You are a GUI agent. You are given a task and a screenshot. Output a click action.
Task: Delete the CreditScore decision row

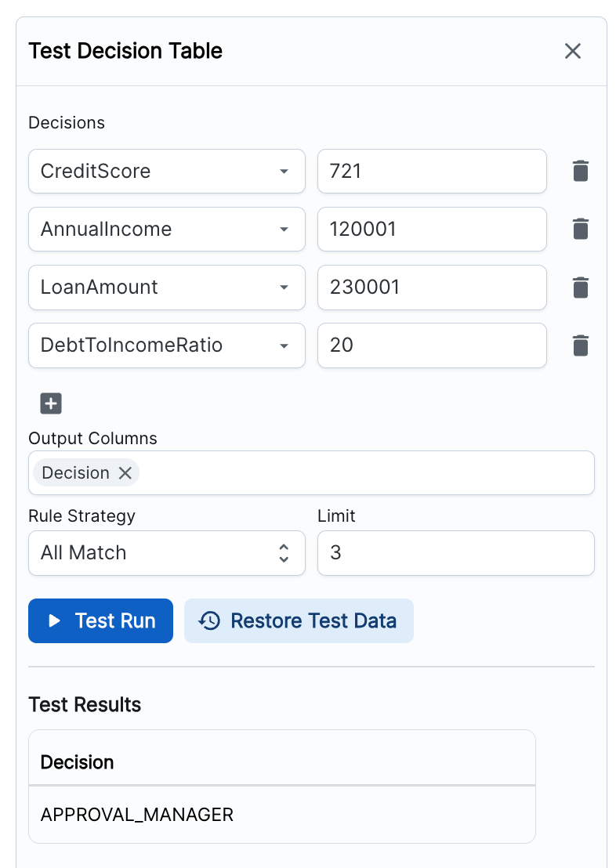580,171
